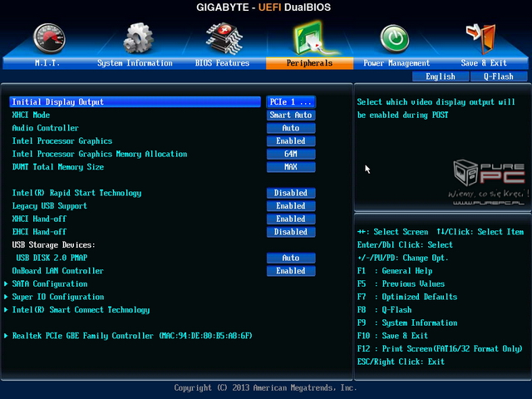Toggle EHCI Hand-off Disabled value
The height and width of the screenshot is (399, 532).
pyautogui.click(x=291, y=232)
